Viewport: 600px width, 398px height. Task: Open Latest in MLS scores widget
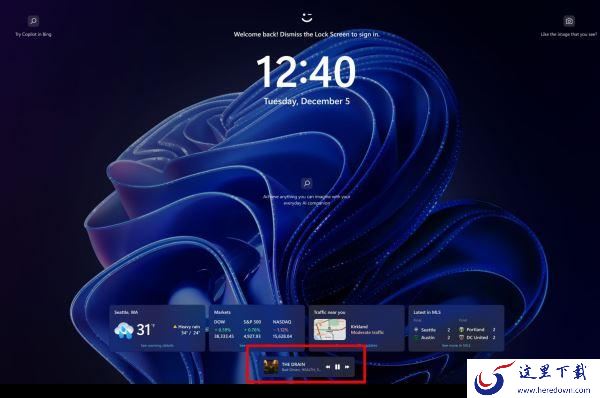click(x=456, y=328)
